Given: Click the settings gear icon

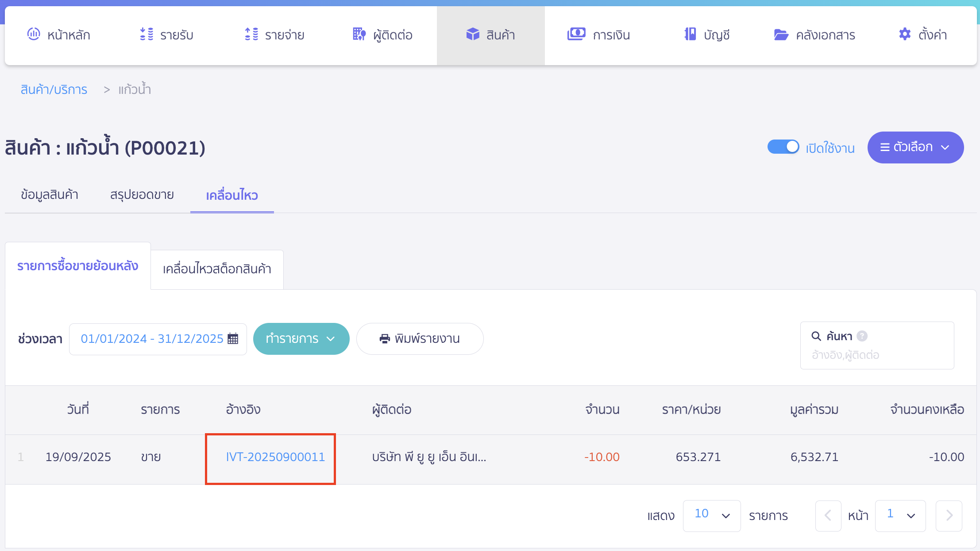Looking at the screenshot, I should click(x=905, y=34).
